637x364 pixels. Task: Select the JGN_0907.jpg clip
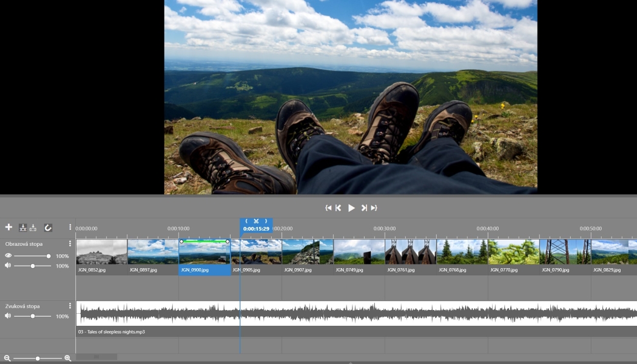pos(308,257)
